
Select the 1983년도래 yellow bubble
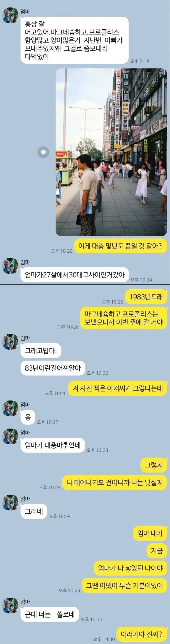pyautogui.click(x=146, y=297)
